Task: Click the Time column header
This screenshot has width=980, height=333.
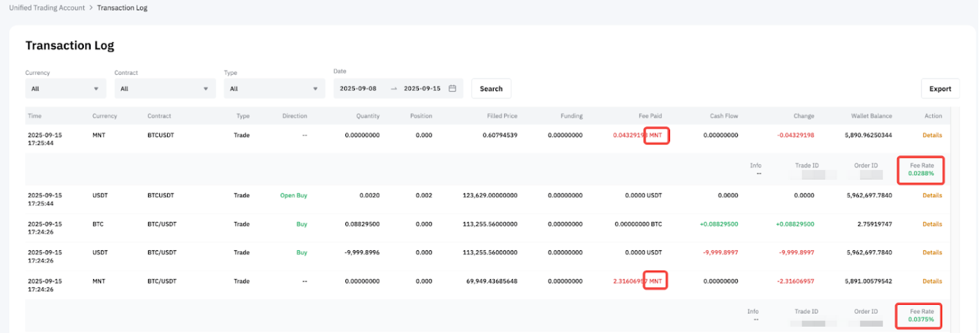Action: tap(35, 116)
